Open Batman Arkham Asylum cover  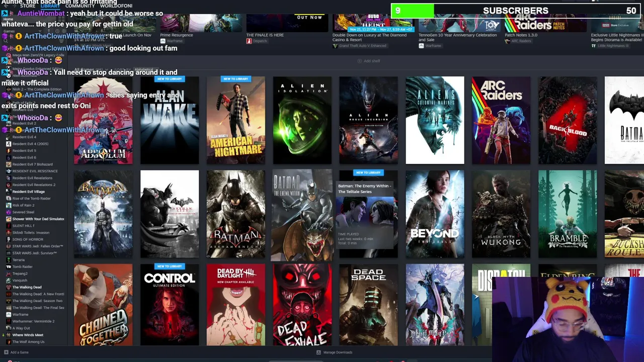[103, 214]
